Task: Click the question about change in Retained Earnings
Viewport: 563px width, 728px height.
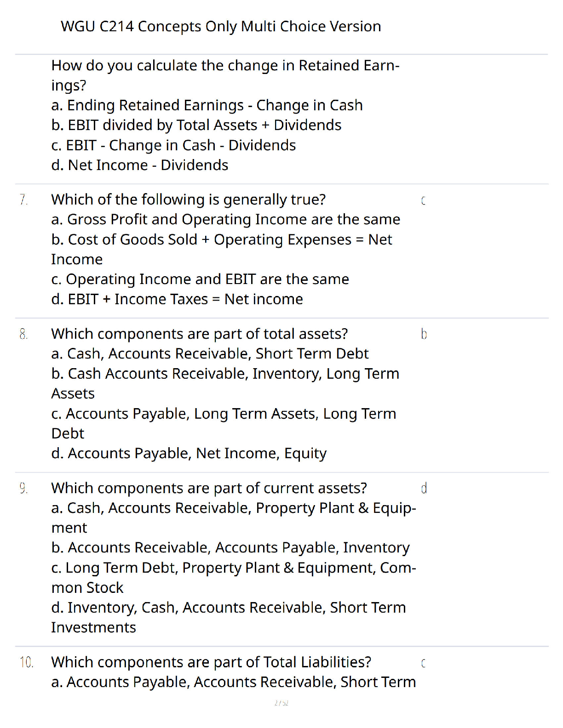Action: 225,75
